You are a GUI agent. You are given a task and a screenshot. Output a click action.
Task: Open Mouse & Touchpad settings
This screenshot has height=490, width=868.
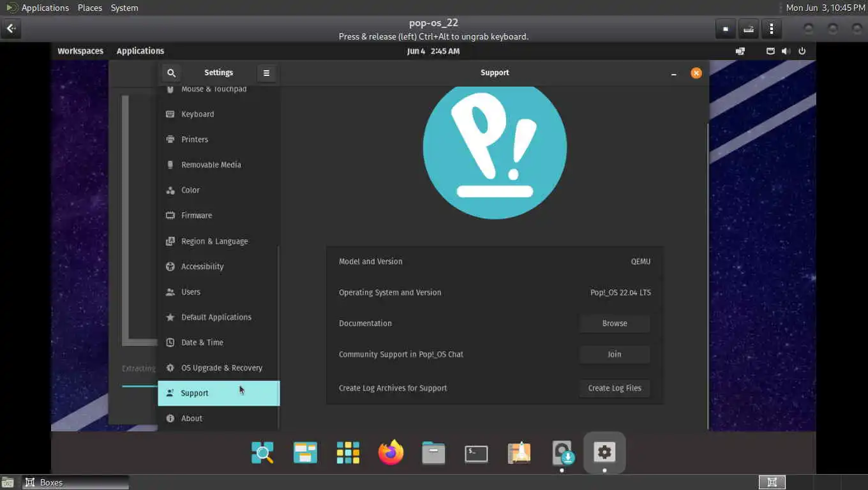[218, 89]
